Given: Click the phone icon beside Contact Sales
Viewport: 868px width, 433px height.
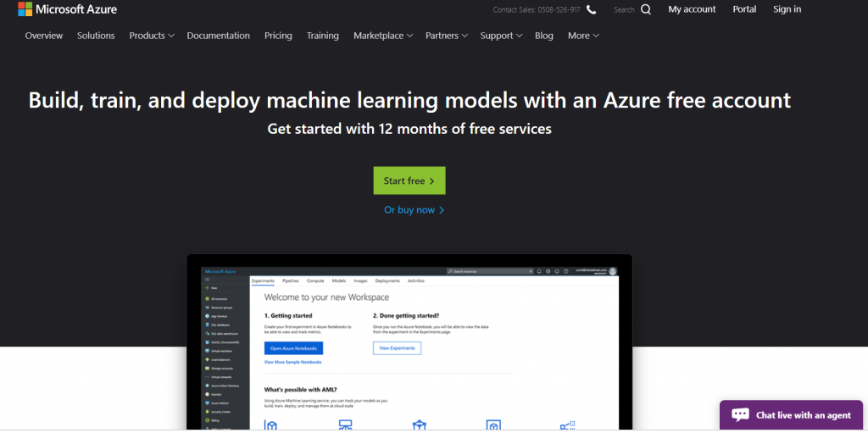Looking at the screenshot, I should tap(591, 9).
